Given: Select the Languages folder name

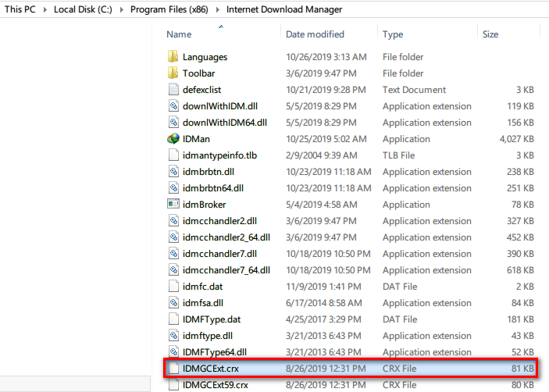Looking at the screenshot, I should (205, 57).
